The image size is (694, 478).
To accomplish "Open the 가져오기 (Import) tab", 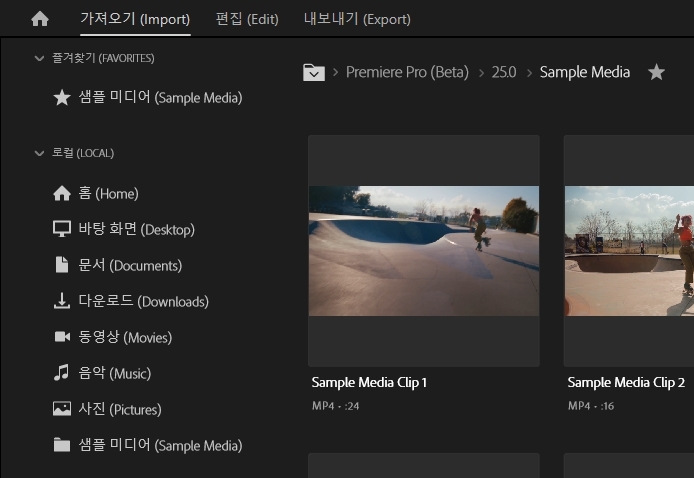I will coord(135,19).
